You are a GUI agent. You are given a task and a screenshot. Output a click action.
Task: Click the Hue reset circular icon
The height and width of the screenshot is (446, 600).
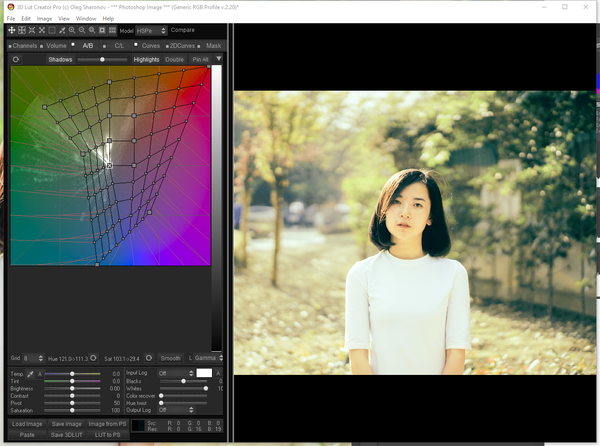click(x=93, y=358)
